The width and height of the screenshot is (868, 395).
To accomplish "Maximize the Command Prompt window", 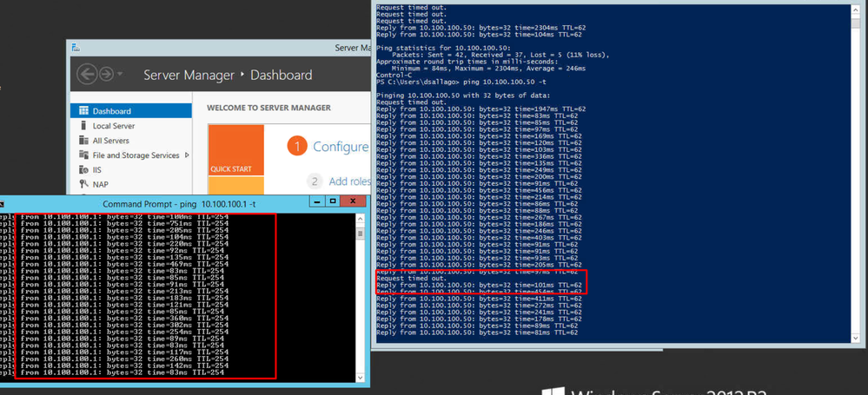I will coord(333,201).
